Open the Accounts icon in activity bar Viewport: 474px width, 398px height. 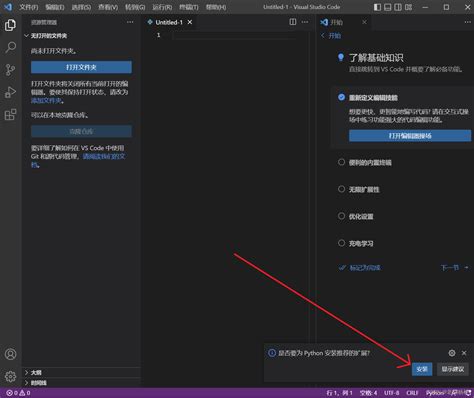click(x=10, y=354)
